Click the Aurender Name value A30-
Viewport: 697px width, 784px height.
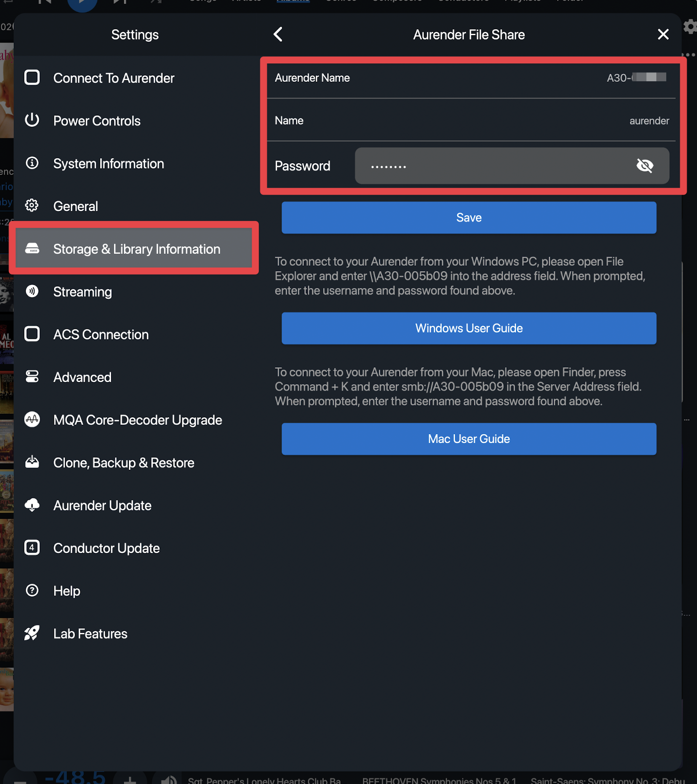637,78
